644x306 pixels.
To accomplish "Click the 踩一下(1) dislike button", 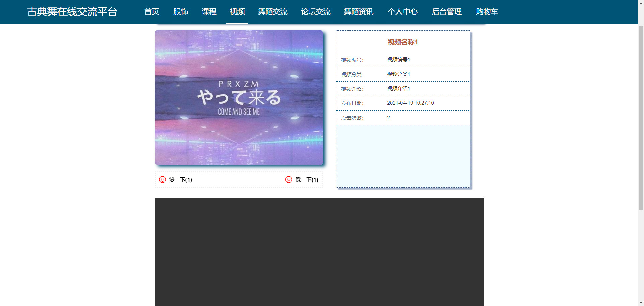I will click(x=302, y=180).
